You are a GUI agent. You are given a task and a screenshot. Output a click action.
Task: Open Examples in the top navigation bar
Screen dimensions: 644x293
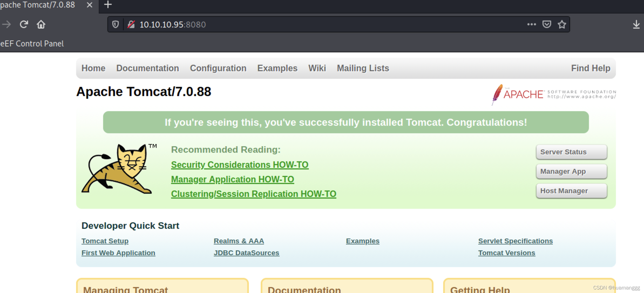tap(277, 68)
